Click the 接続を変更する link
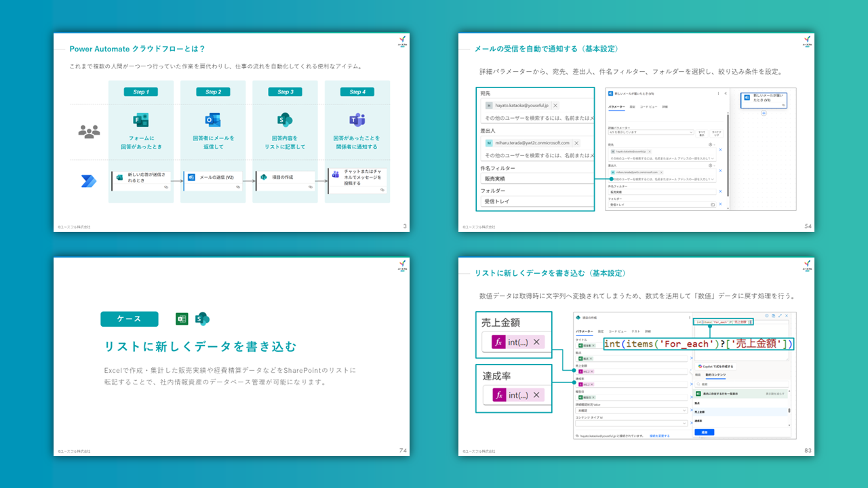Image resolution: width=868 pixels, height=488 pixels. (x=659, y=436)
